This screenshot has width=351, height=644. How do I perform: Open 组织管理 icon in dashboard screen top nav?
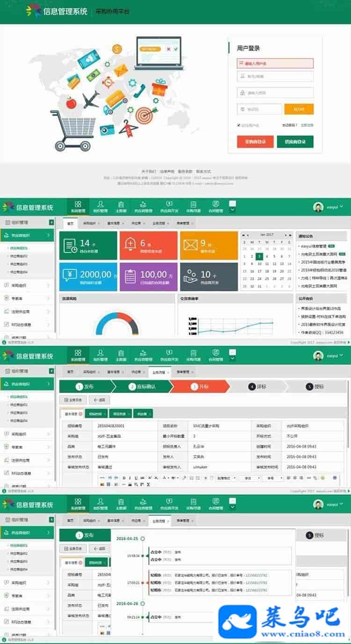click(100, 204)
